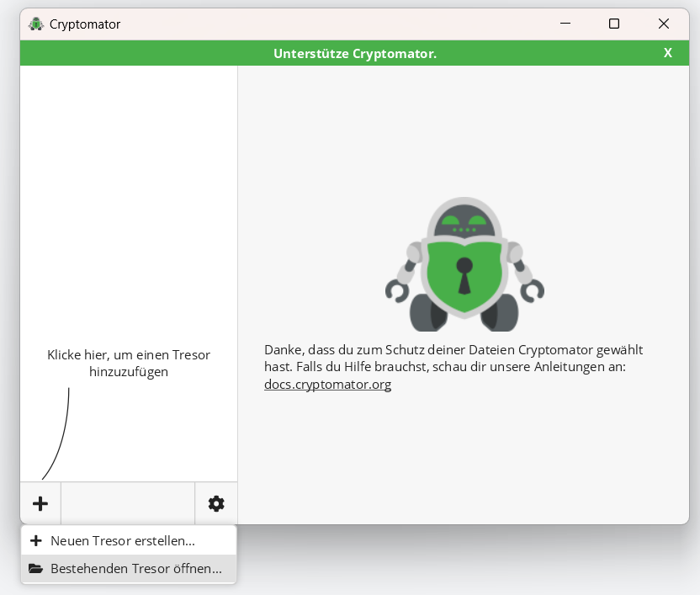This screenshot has width=700, height=595.
Task: Open the docs.cryptomator.org link
Action: pos(327,384)
